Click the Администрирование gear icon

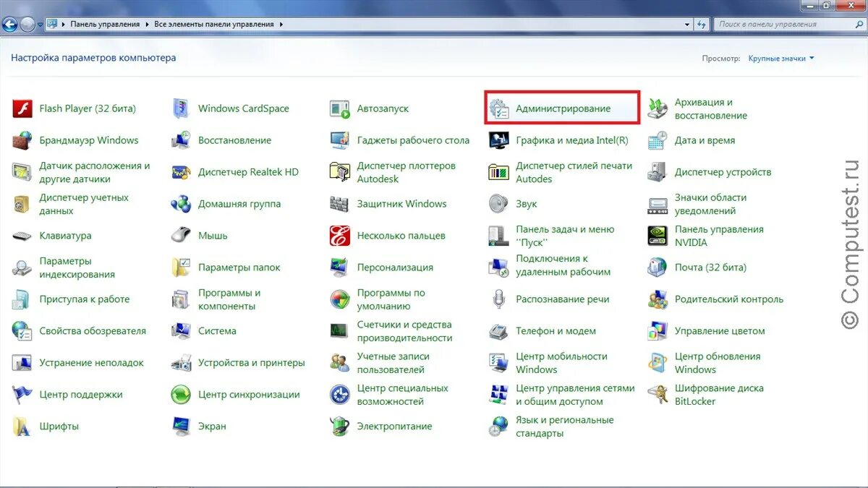click(x=499, y=108)
